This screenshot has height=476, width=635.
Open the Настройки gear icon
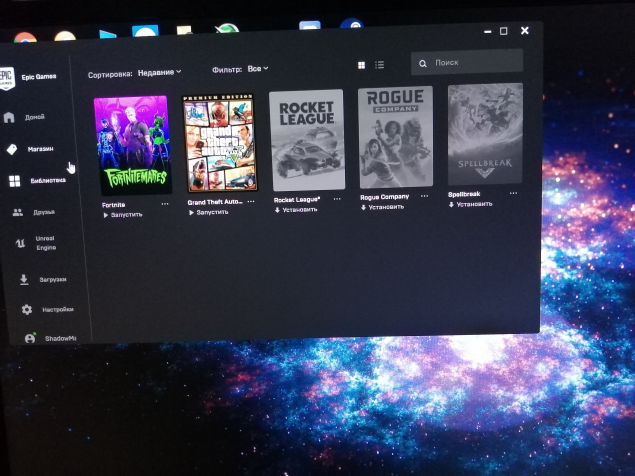[27, 310]
